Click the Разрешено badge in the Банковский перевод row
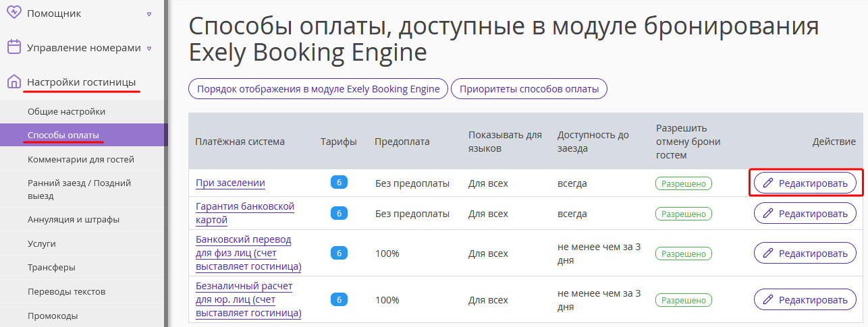868x327 pixels. click(x=684, y=254)
